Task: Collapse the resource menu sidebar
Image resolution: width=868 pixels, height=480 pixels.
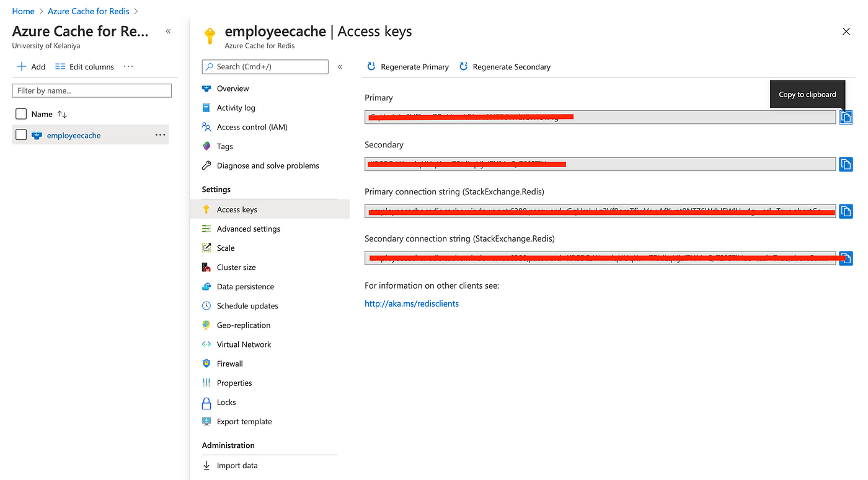Action: (340, 67)
